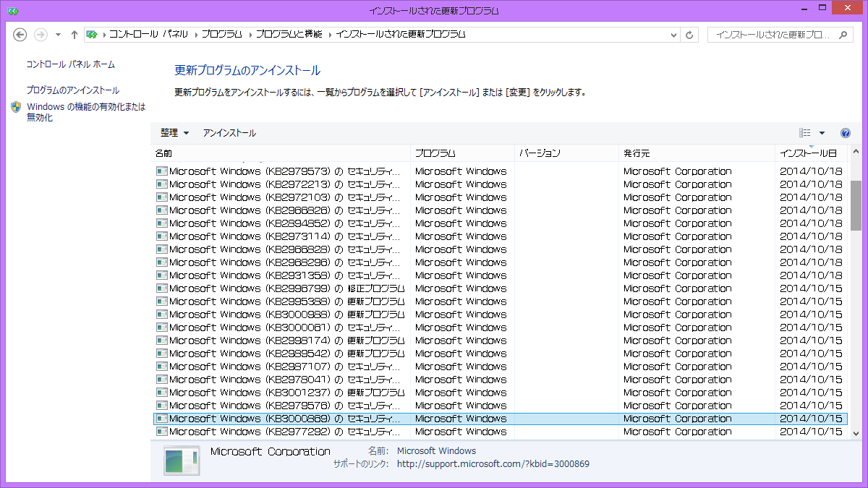Image resolution: width=868 pixels, height=488 pixels.
Task: Open Windows の機能の有効化または無効化 link
Action: point(86,112)
